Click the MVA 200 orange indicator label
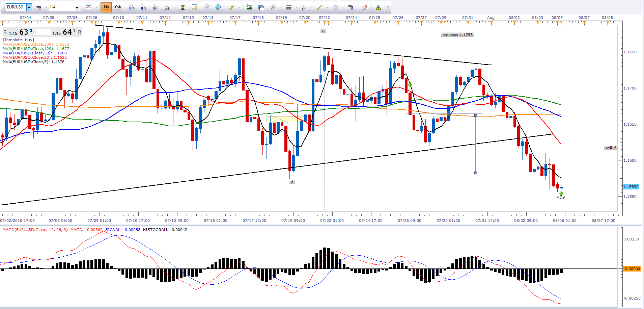Screen dimensions: 644x309 click(x=36, y=44)
